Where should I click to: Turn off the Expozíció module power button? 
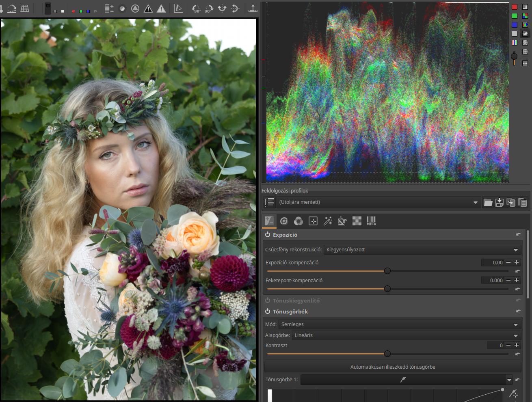(268, 235)
